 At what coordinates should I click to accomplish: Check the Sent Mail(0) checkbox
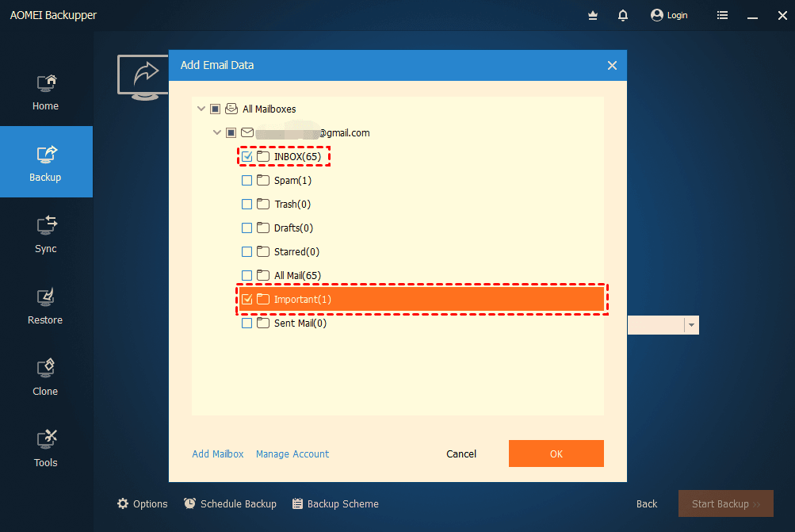[x=247, y=323]
